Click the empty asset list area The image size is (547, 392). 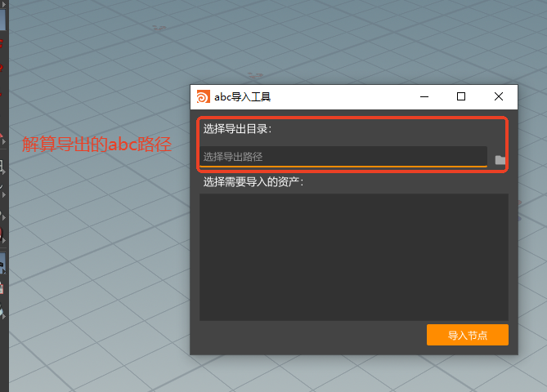tap(354, 257)
